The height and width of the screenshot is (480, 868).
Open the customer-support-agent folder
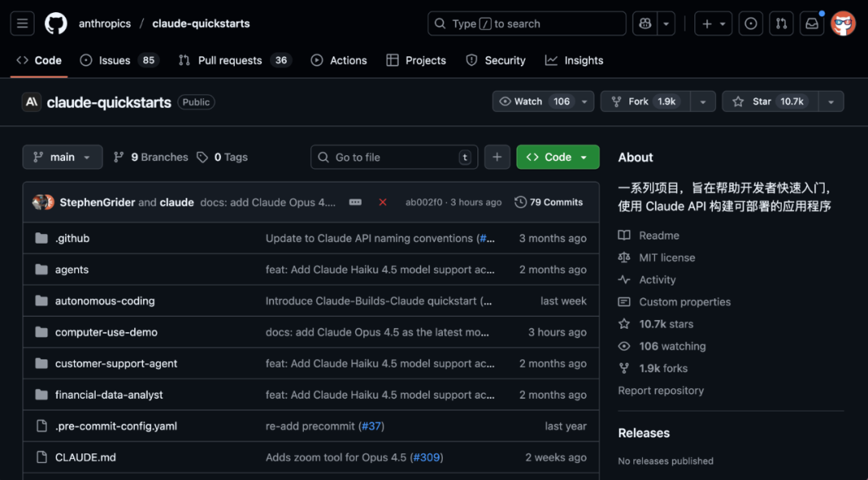[x=117, y=363]
